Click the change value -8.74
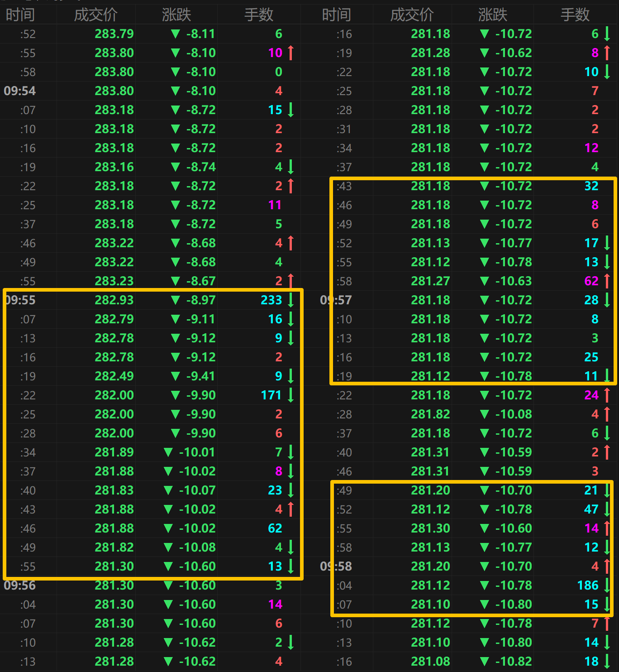Image resolution: width=619 pixels, height=672 pixels. pyautogui.click(x=201, y=167)
